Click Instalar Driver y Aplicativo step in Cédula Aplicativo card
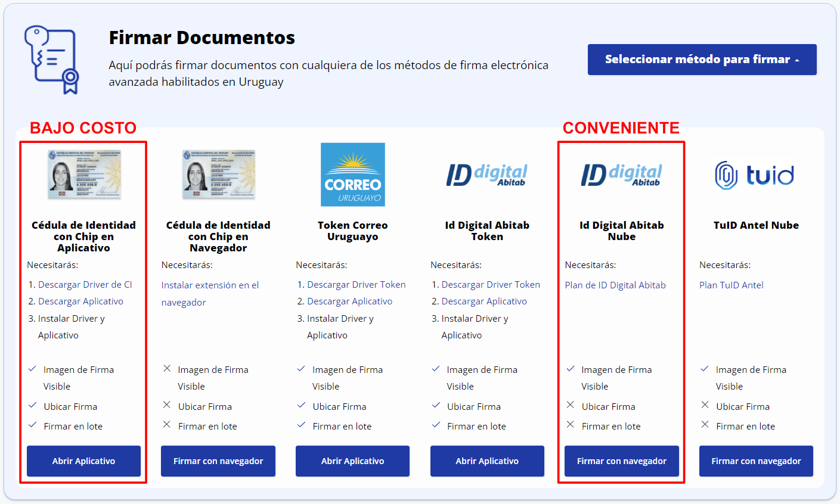This screenshot has height=504, width=840. [x=72, y=327]
